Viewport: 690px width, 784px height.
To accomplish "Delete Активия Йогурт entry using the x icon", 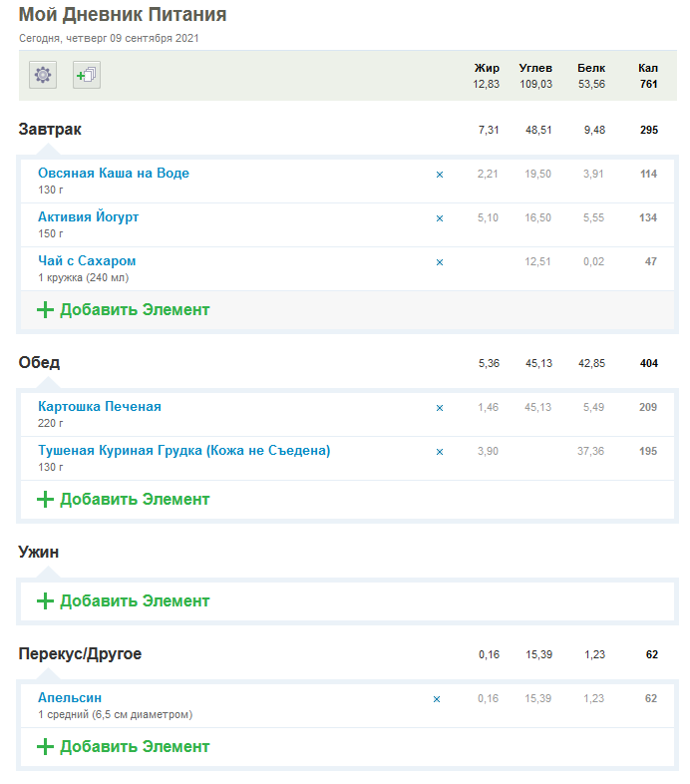I will [440, 218].
